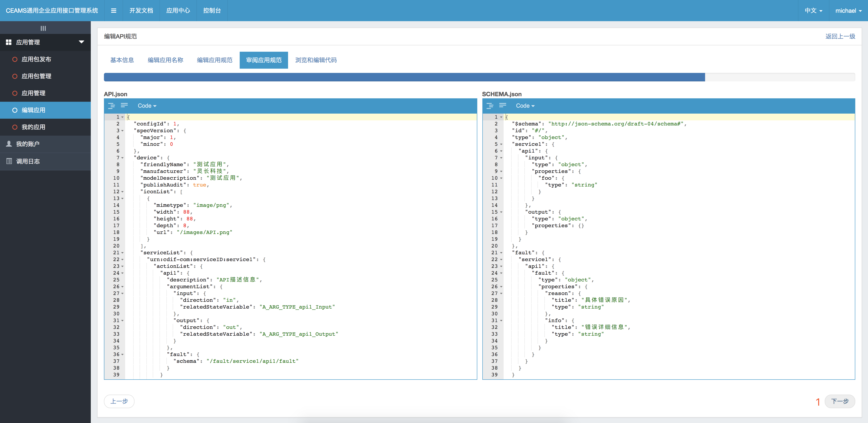This screenshot has height=423, width=868.
Task: Click compact JSON icon in API.json toolbar
Action: (124, 105)
